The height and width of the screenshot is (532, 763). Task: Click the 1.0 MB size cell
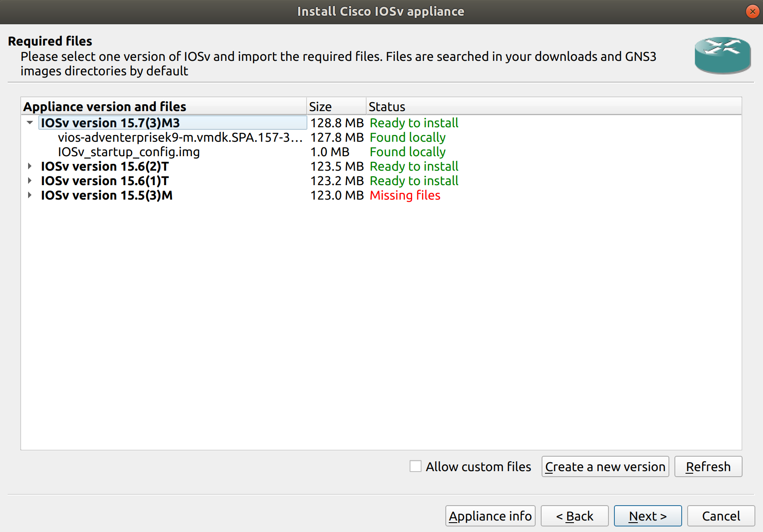pos(330,152)
